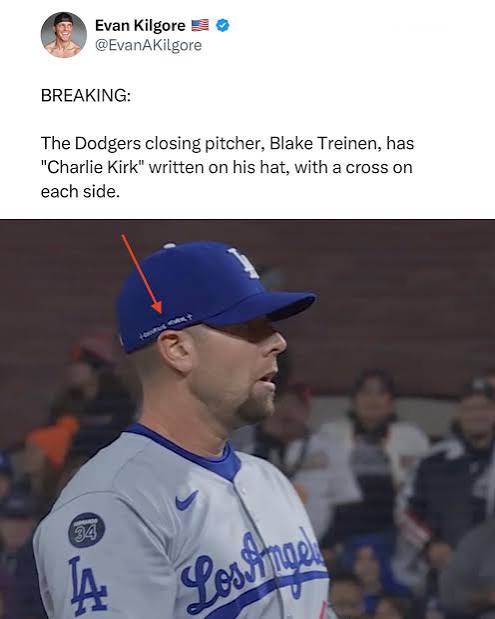
Task: Open Evan Kilgore's profile avatar
Action: tap(64, 35)
